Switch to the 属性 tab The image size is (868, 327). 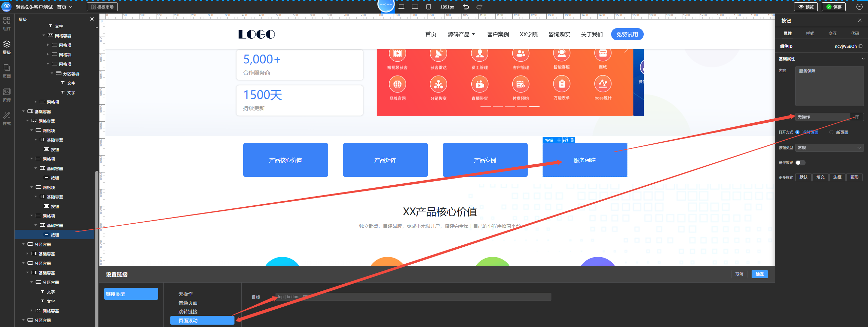tap(788, 34)
